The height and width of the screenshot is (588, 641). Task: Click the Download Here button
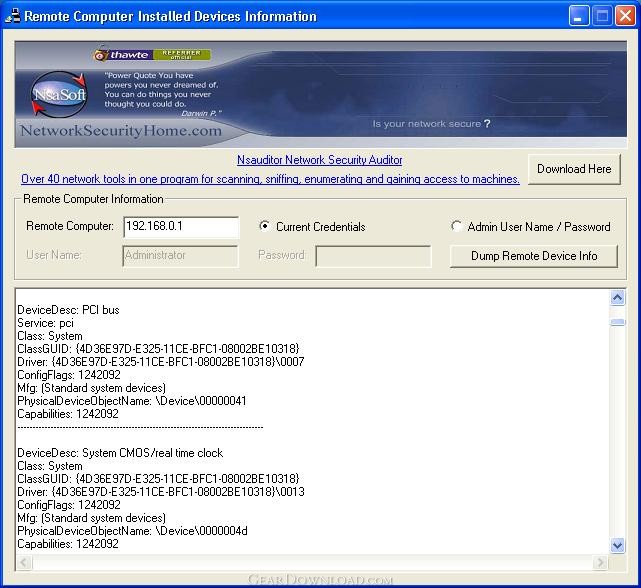click(574, 169)
